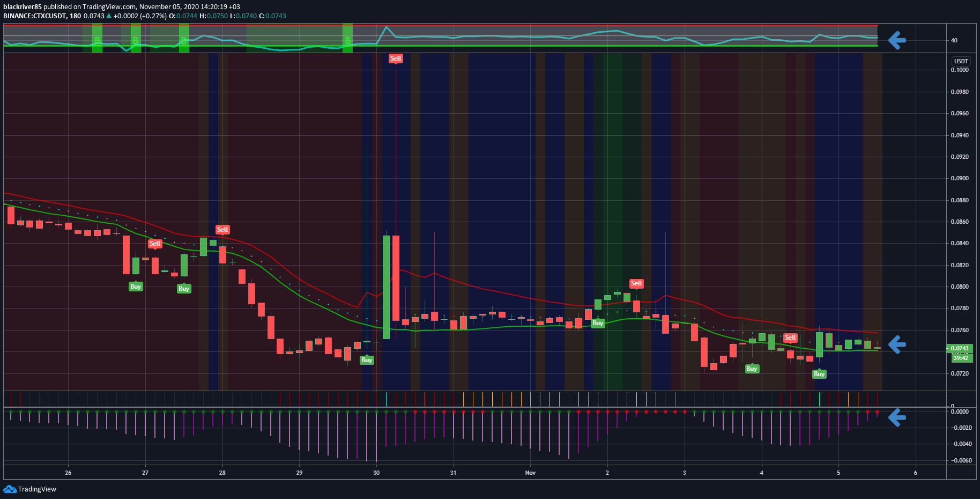Image resolution: width=980 pixels, height=499 pixels.
Task: Click the −0.0040 histogram axis label
Action: pos(960,444)
